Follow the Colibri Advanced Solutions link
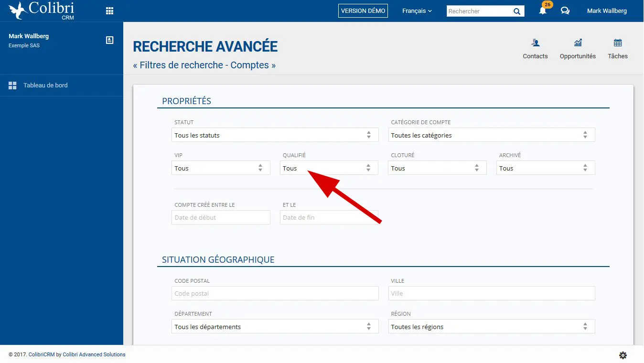Screen dimensions: 644x363 [x=94, y=354]
